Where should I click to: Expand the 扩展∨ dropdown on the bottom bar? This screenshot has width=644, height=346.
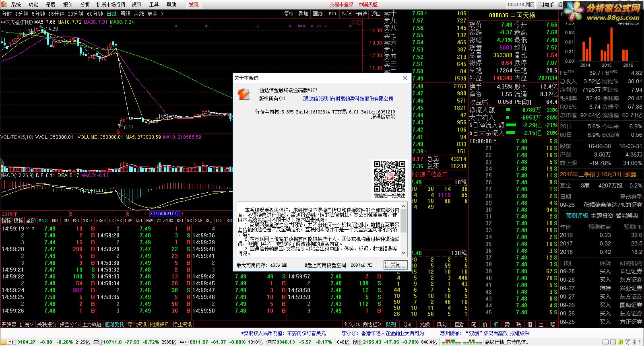click(x=27, y=324)
